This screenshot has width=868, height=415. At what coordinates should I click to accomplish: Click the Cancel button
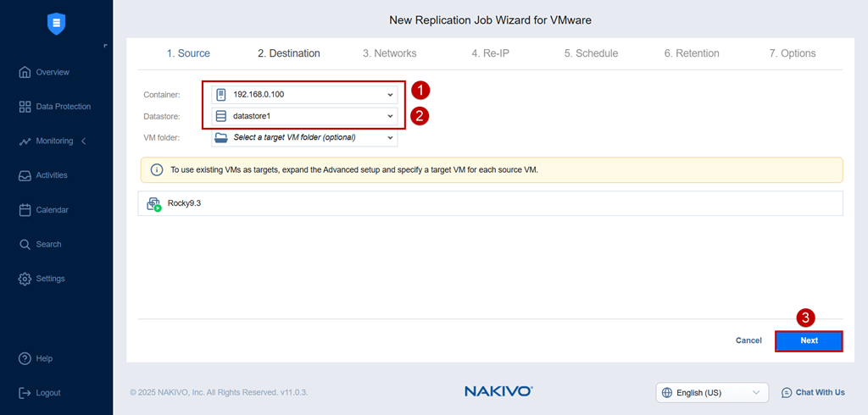tap(748, 340)
